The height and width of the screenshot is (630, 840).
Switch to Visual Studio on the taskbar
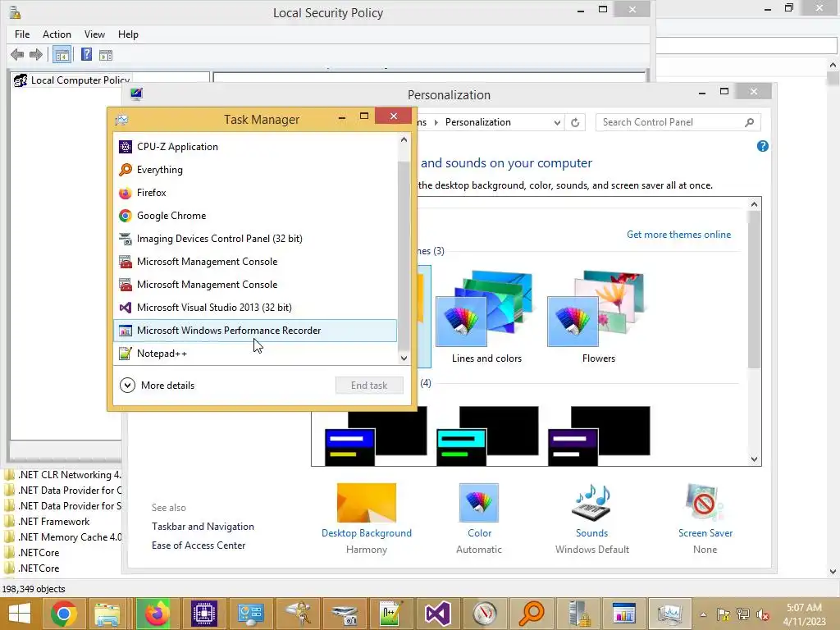point(437,614)
